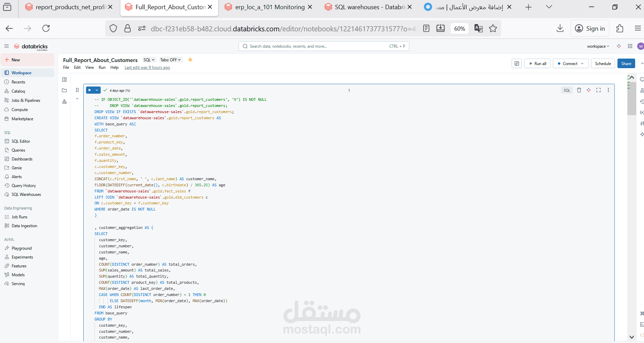
Task: Open the Databricks Assistant sparkle in header
Action: point(619,46)
